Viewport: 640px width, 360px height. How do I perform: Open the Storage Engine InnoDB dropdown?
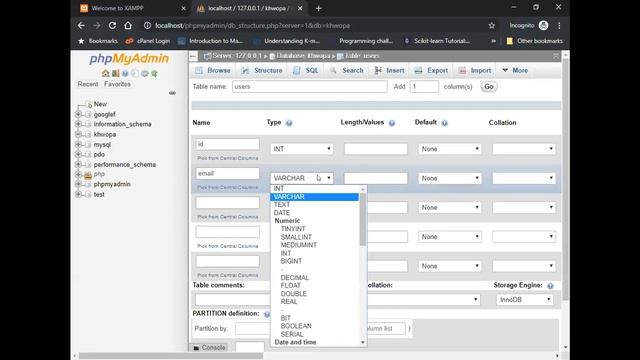[x=524, y=300]
